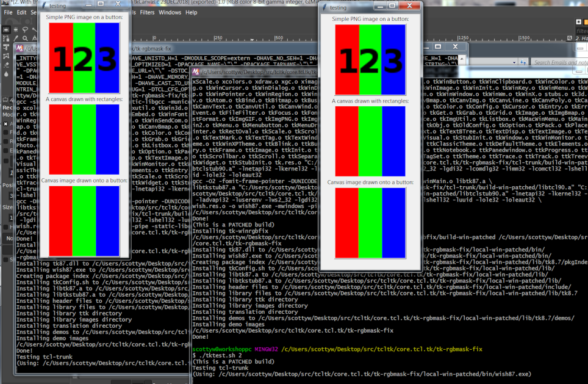Click the "$ ./tktest.sh 2" command line

(x=217, y=355)
